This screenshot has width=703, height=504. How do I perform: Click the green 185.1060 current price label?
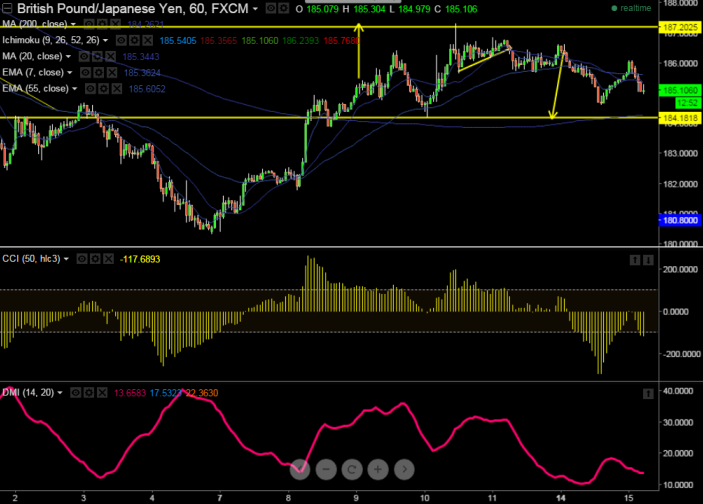680,91
